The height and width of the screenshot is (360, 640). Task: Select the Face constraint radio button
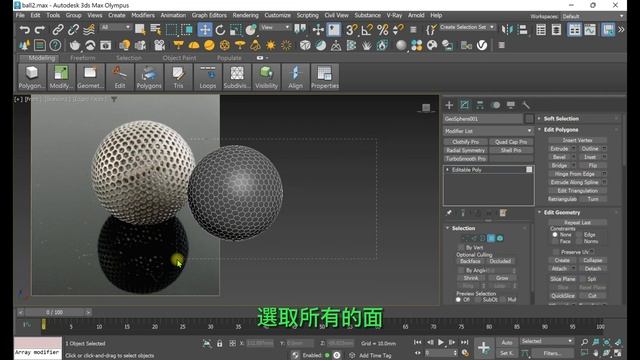pos(555,241)
